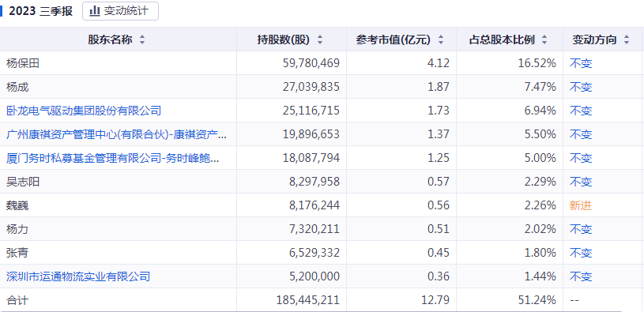Click 不变 in the 厦门务时 row

pyautogui.click(x=581, y=158)
